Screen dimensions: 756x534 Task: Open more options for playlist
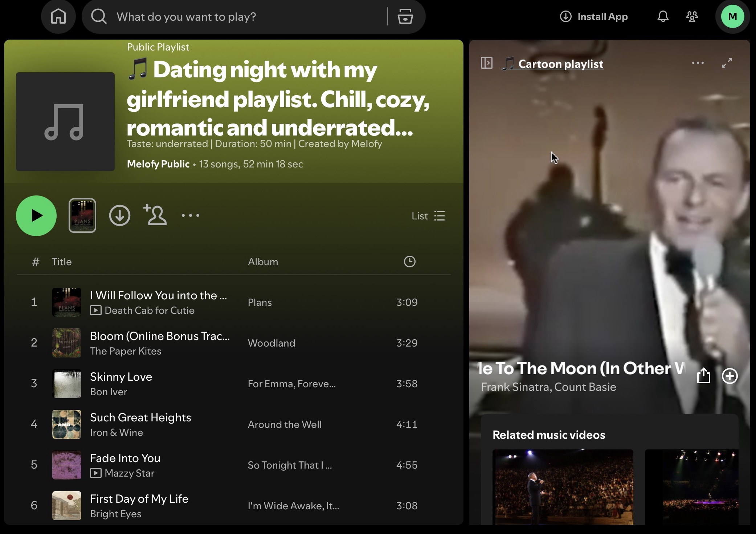point(191,215)
